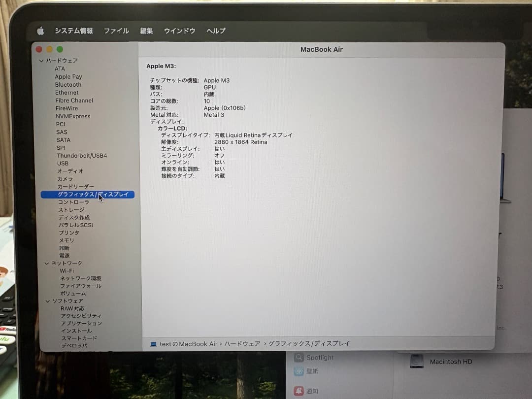Collapse the ネットワーク section
532x399 pixels.
click(47, 263)
